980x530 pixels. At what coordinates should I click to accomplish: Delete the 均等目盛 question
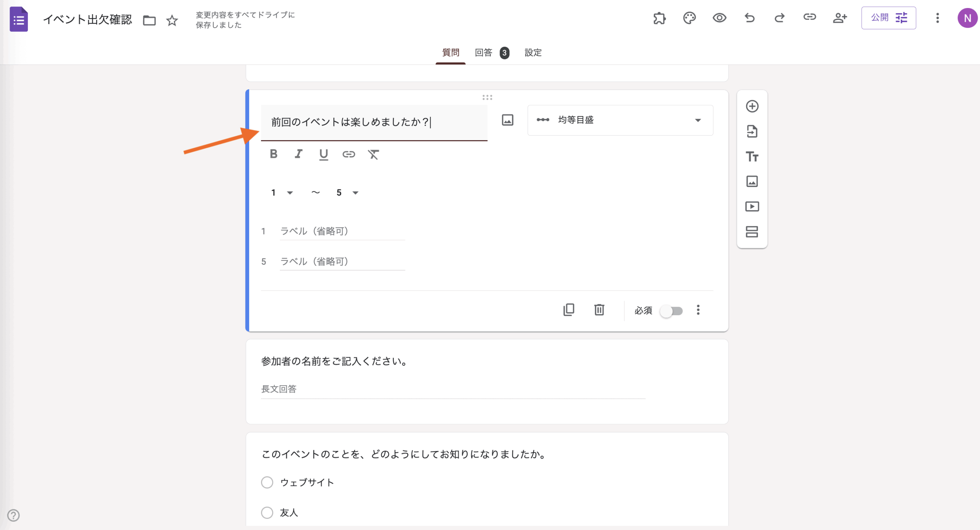(599, 310)
